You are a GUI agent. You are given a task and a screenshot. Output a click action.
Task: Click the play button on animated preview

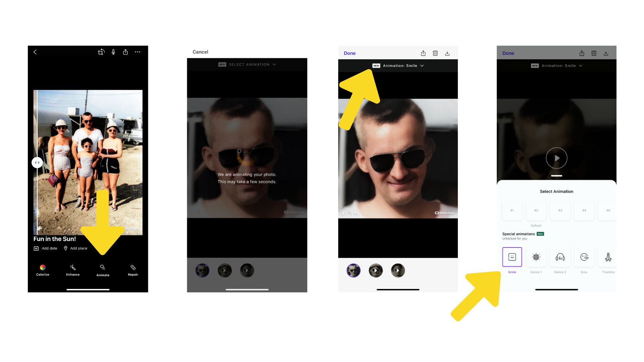pyautogui.click(x=556, y=158)
